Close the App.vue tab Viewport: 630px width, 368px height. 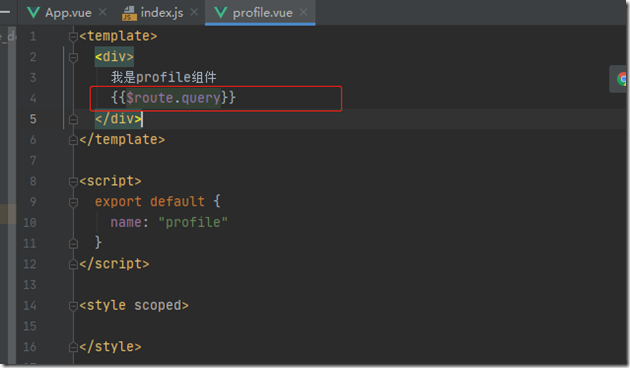[103, 12]
